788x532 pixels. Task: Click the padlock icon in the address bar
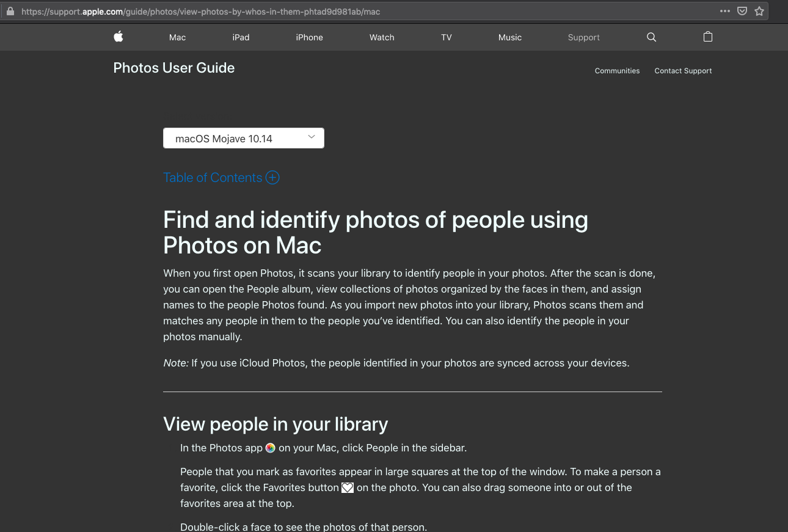point(9,11)
